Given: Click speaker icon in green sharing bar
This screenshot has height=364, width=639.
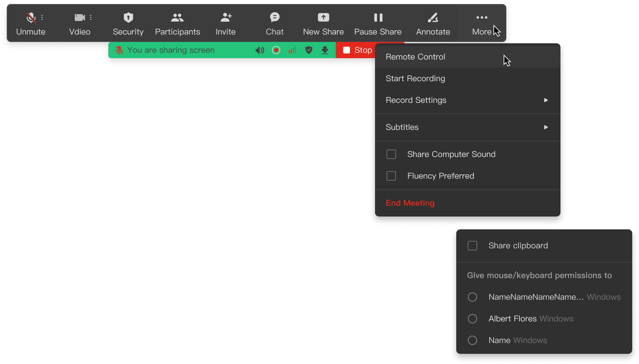Looking at the screenshot, I should (260, 50).
